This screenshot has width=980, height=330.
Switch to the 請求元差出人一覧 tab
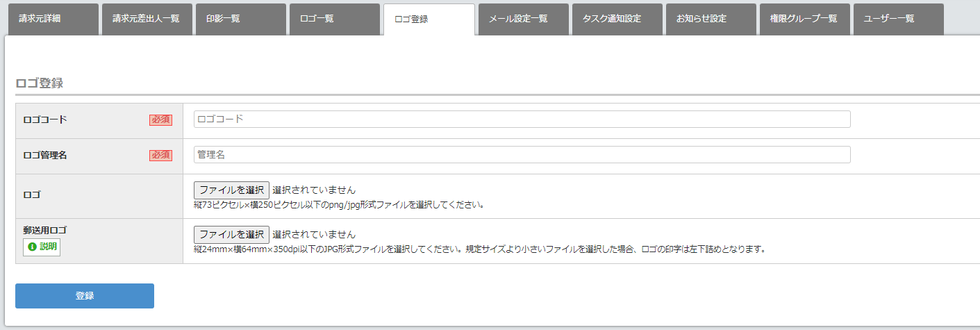click(x=147, y=19)
